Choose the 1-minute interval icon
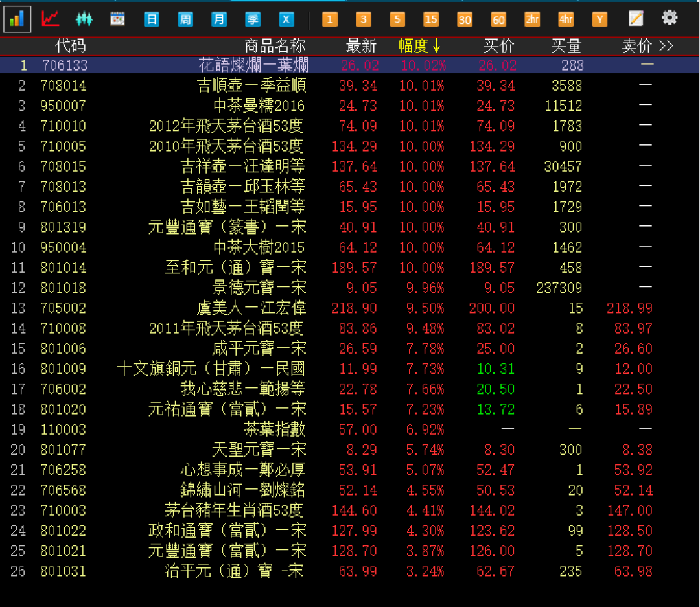700x607 pixels. 330,19
